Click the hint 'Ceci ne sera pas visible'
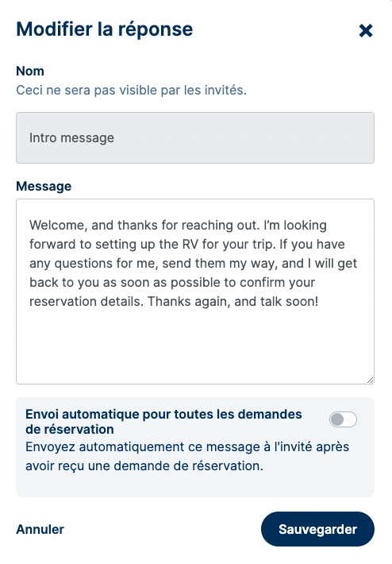 131,90
